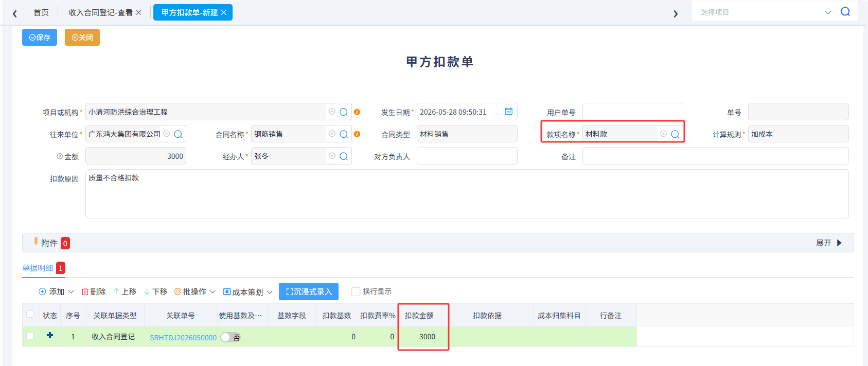Click the 保存 button
The height and width of the screenshot is (366, 868).
[40, 38]
